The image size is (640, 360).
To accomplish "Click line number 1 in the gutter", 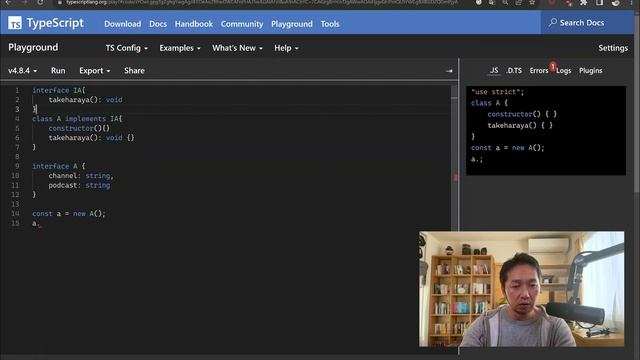I will tap(17, 90).
